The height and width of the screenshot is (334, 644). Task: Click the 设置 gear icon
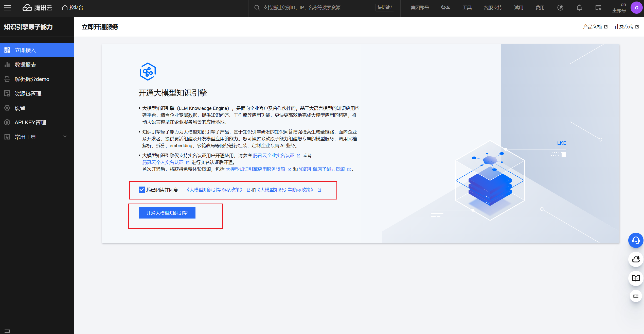[7, 108]
